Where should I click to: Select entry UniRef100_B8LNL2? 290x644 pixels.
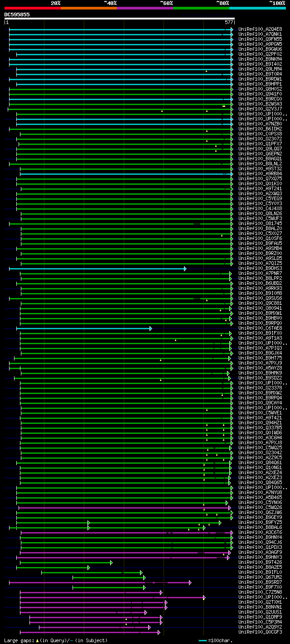[x=260, y=163]
